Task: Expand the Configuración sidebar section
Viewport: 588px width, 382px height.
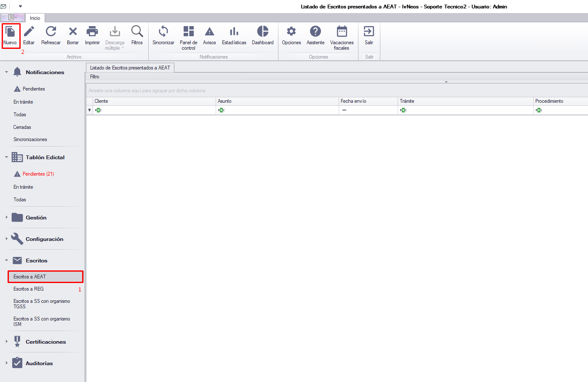Action: 7,239
